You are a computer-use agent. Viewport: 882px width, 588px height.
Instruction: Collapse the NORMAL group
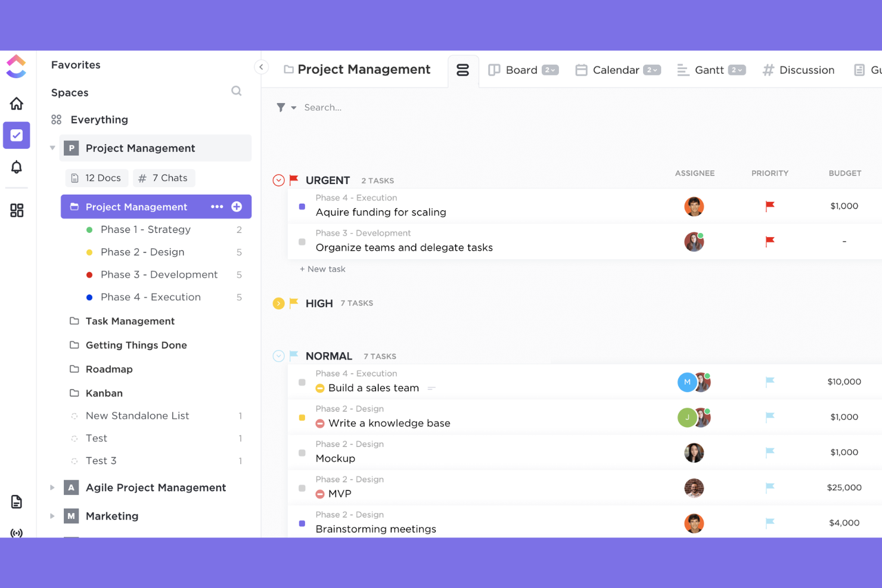point(278,356)
